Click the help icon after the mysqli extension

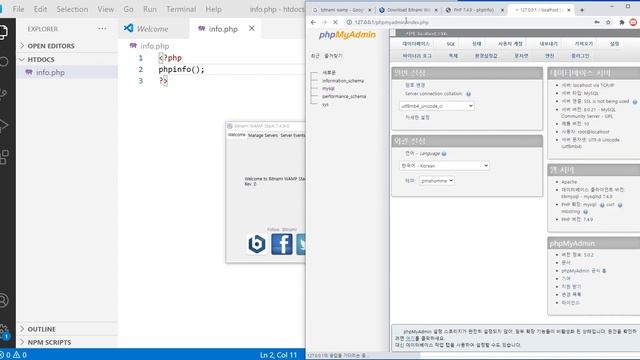point(602,205)
